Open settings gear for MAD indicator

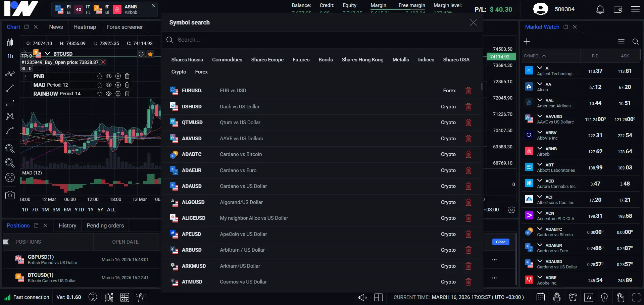point(118,85)
